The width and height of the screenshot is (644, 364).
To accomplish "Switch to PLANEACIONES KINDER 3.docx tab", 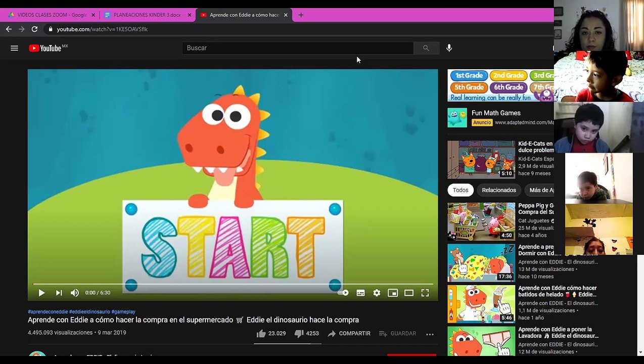I will click(x=147, y=15).
